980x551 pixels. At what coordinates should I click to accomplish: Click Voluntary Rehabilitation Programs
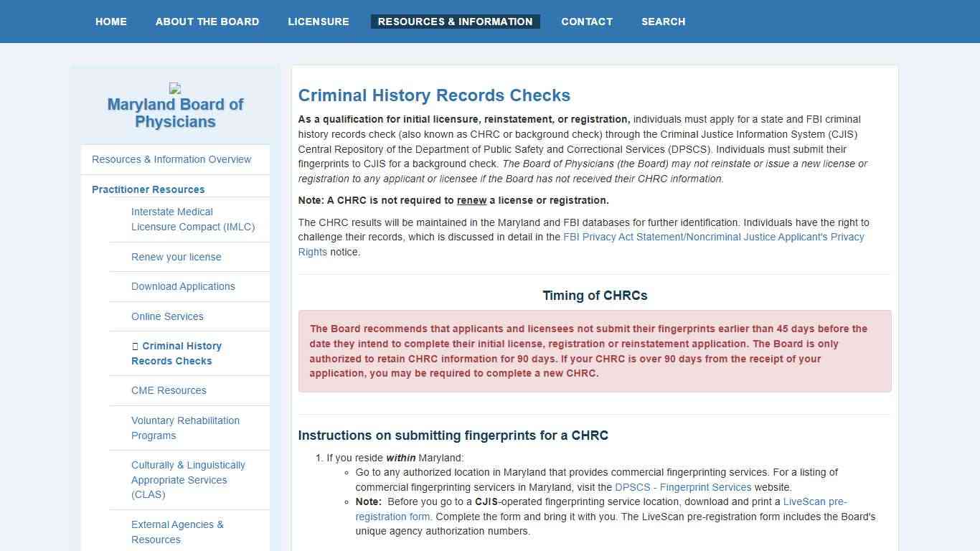click(185, 428)
